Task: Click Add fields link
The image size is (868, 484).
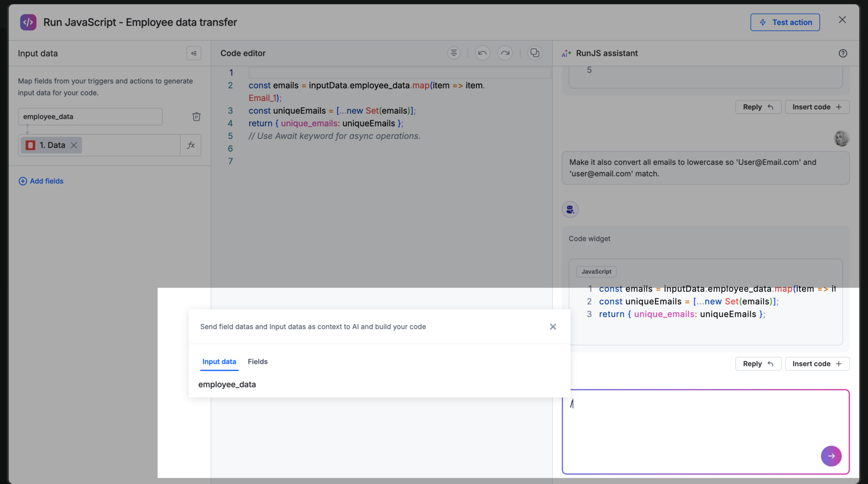Action: pyautogui.click(x=41, y=181)
